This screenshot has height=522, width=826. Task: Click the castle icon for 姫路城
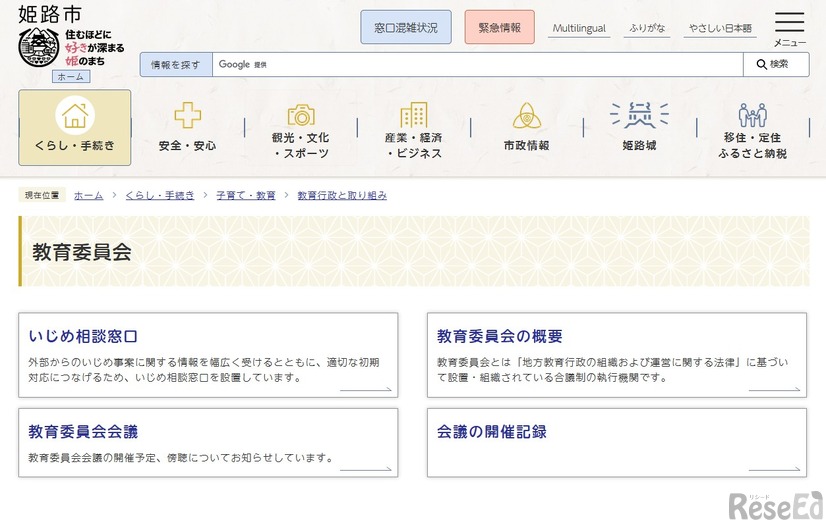[639, 115]
